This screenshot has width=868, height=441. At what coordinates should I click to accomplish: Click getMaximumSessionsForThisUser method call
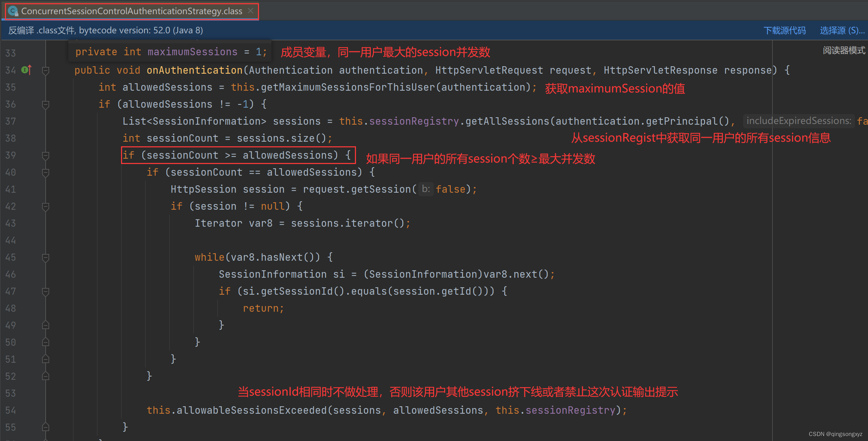(348, 87)
